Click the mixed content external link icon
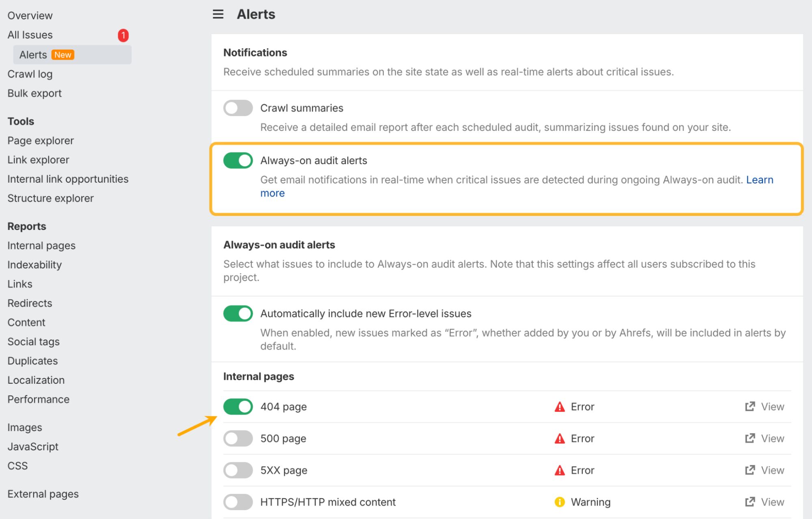The width and height of the screenshot is (812, 519). 750,502
